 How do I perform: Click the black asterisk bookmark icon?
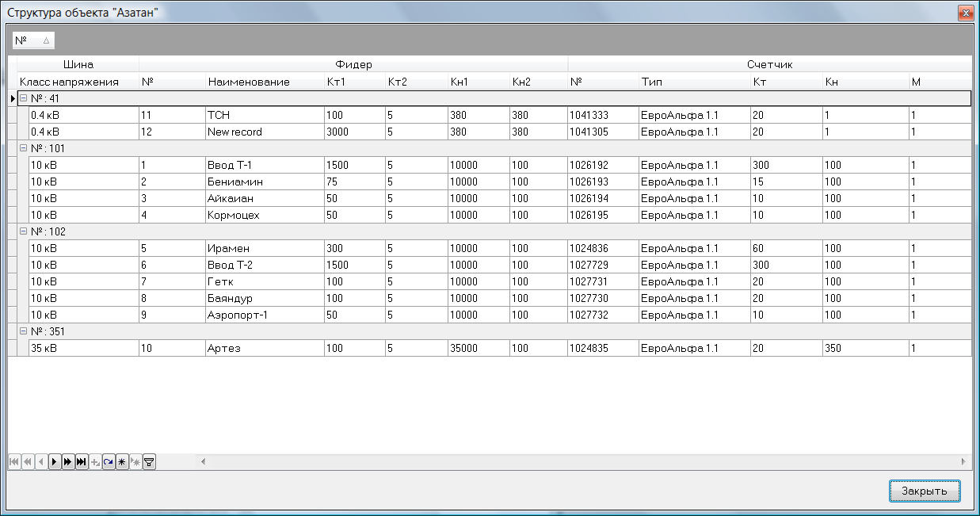(122, 461)
